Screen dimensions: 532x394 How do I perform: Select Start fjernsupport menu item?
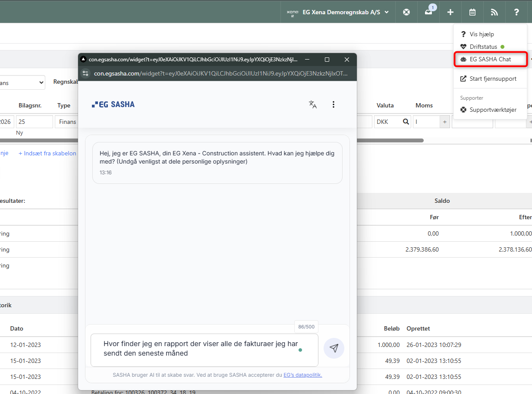[488, 79]
